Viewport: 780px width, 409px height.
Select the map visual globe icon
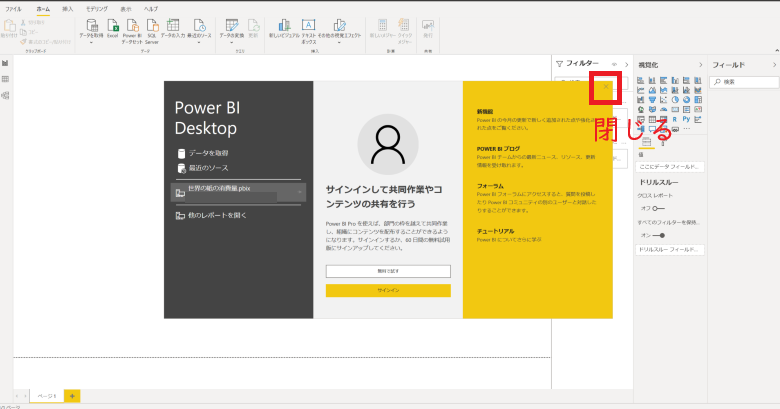point(641,109)
